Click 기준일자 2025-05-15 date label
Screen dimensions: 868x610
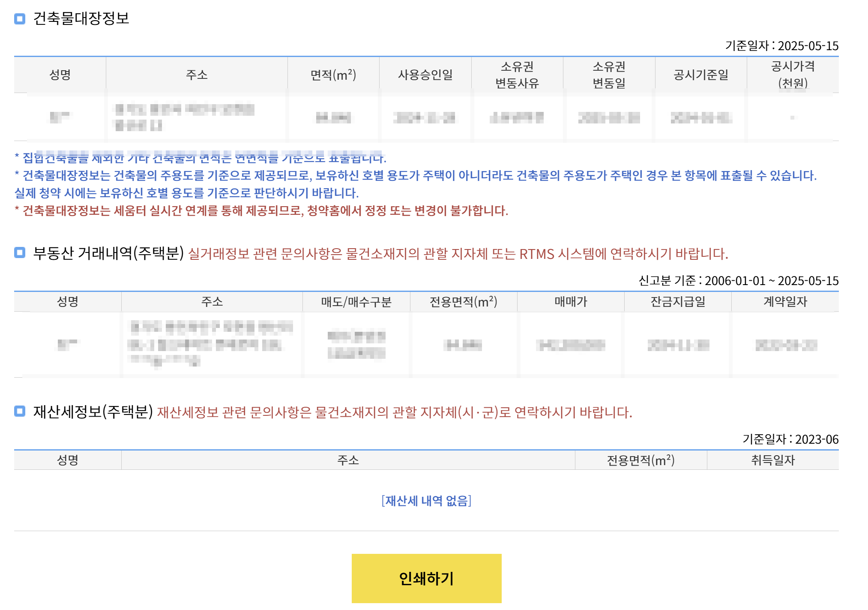pos(781,46)
